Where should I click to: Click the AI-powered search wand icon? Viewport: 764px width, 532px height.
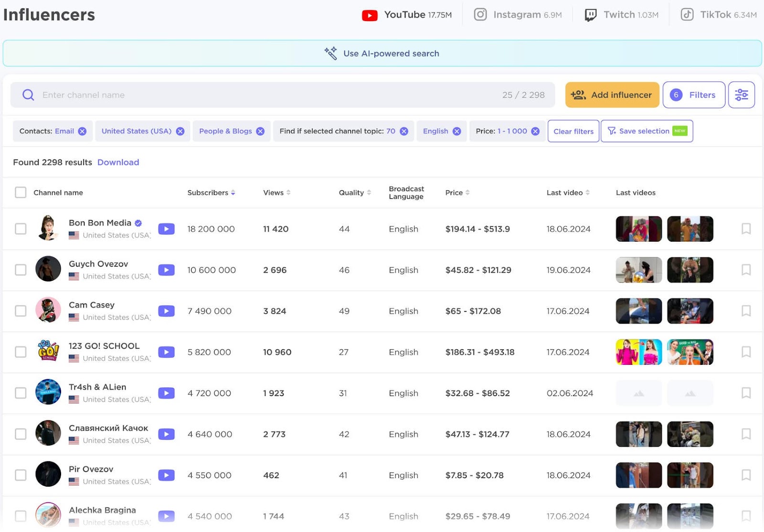point(330,53)
